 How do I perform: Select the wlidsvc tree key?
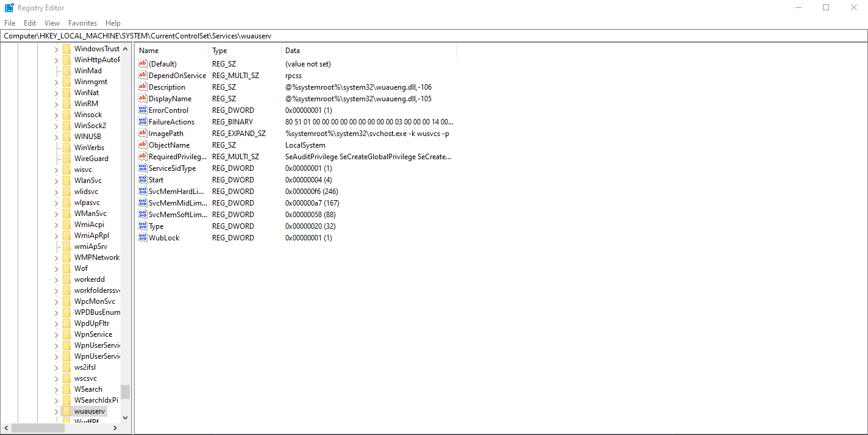click(86, 192)
